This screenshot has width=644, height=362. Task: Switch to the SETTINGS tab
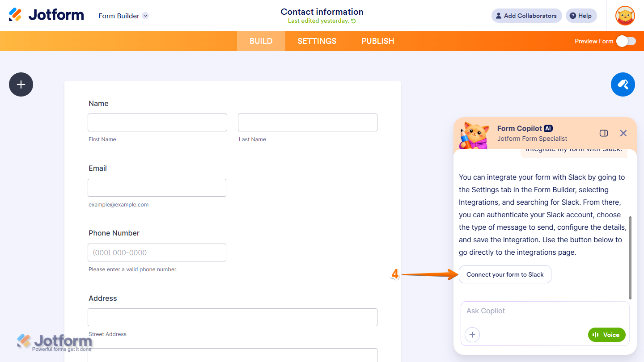point(317,41)
